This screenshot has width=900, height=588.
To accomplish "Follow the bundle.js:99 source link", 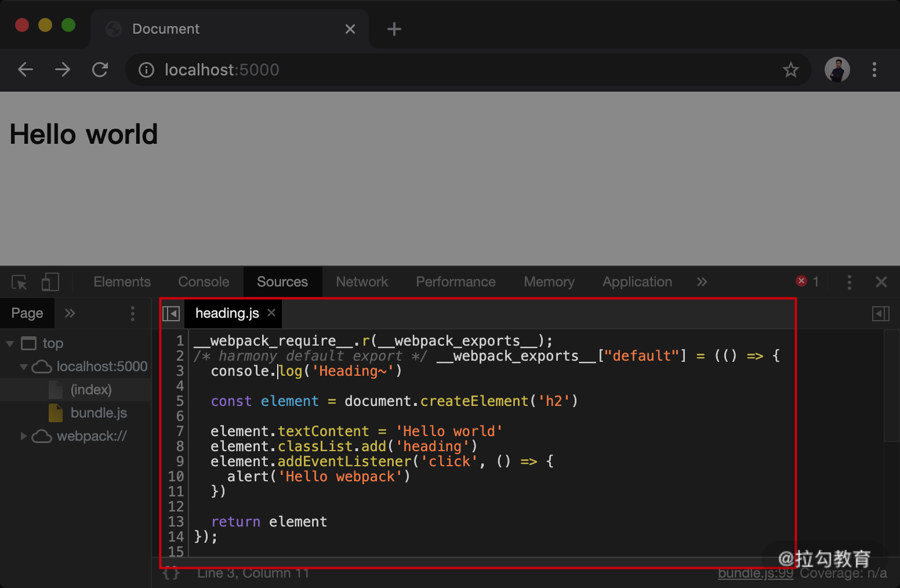I will coord(755,573).
